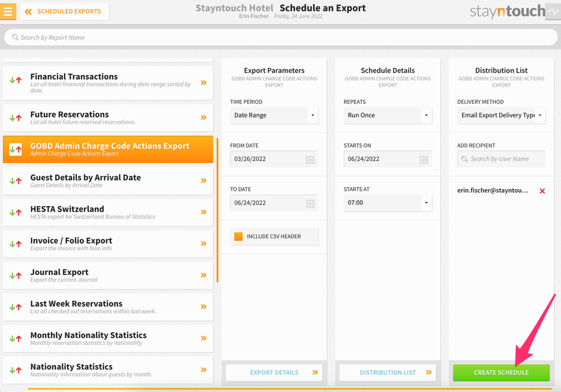Viewport: 561px width, 392px height.
Task: Open chevron for Nationality Statistics
Action: coord(204,369)
